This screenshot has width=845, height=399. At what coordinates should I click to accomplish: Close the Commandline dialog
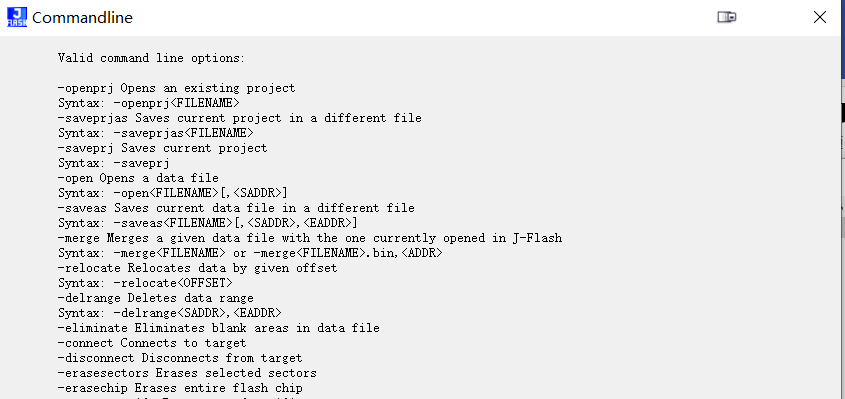[x=820, y=17]
